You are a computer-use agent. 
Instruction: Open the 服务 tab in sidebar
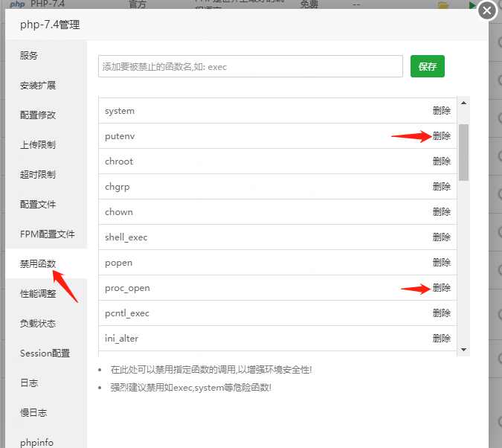click(29, 56)
